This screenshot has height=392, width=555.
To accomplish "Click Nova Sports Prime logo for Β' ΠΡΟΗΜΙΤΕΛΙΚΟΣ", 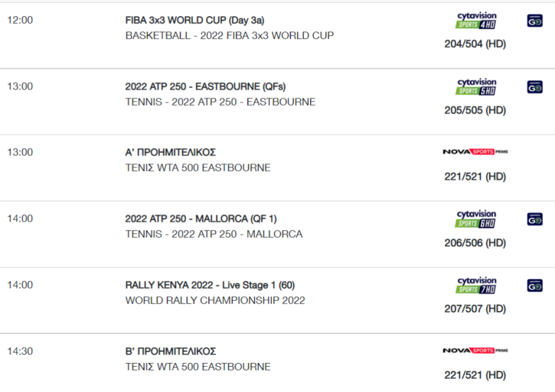I will 475,351.
